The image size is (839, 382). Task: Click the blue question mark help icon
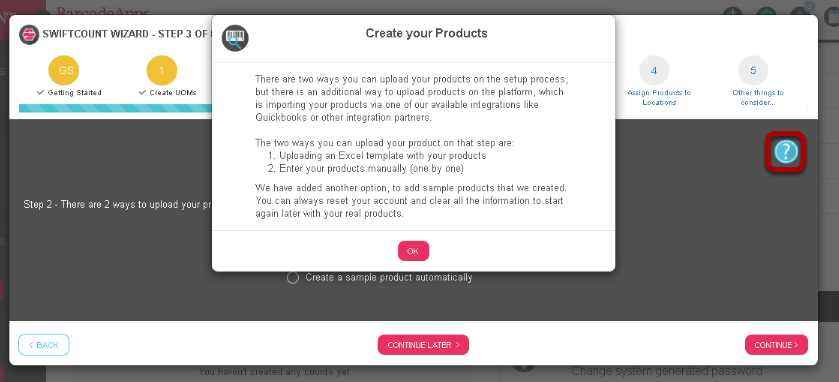(x=785, y=152)
